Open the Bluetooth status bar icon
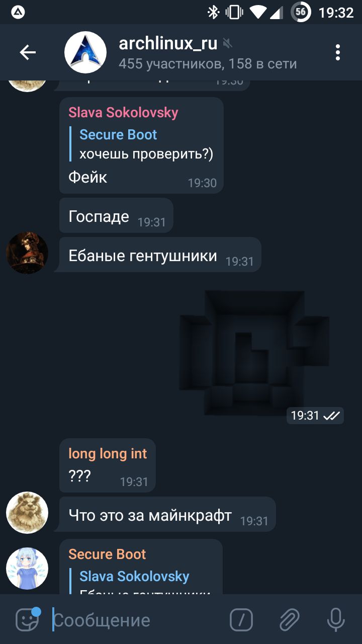362x644 pixels. click(x=213, y=12)
